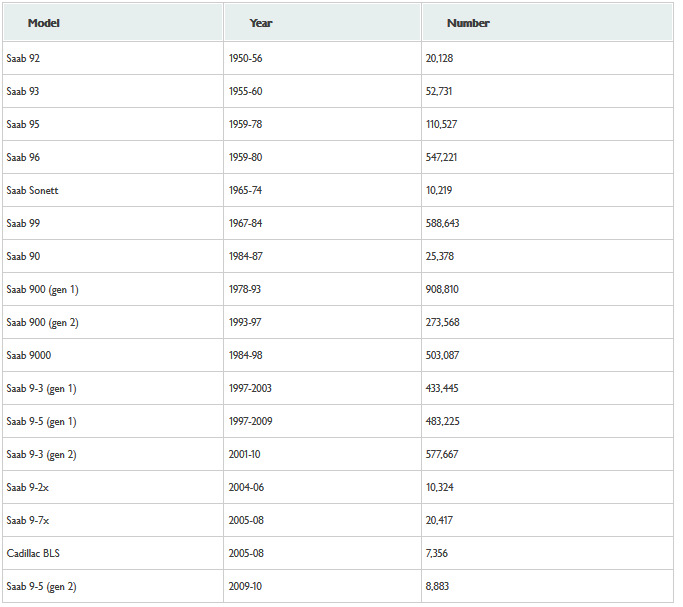This screenshot has width=683, height=607.
Task: Click the Model column header
Action: 43,23
